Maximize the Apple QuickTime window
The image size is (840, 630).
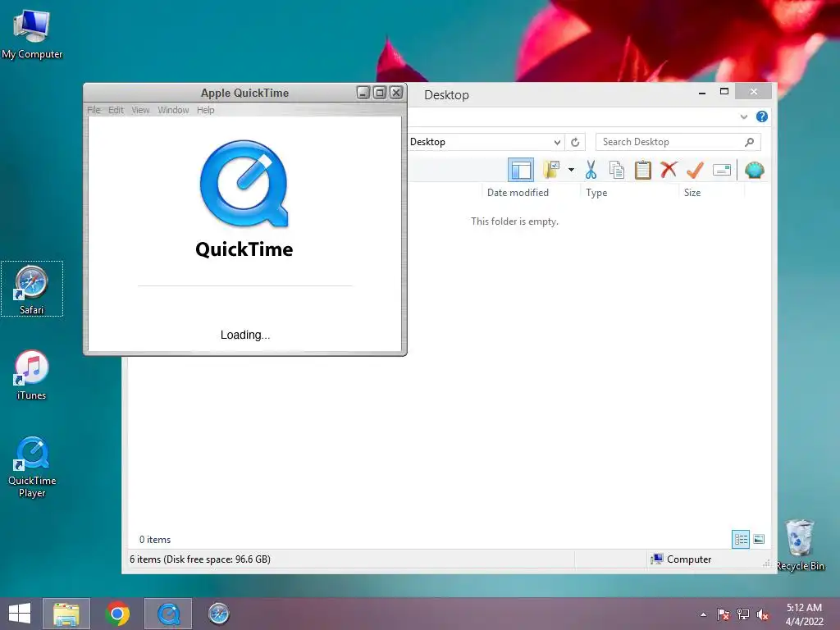coord(380,93)
